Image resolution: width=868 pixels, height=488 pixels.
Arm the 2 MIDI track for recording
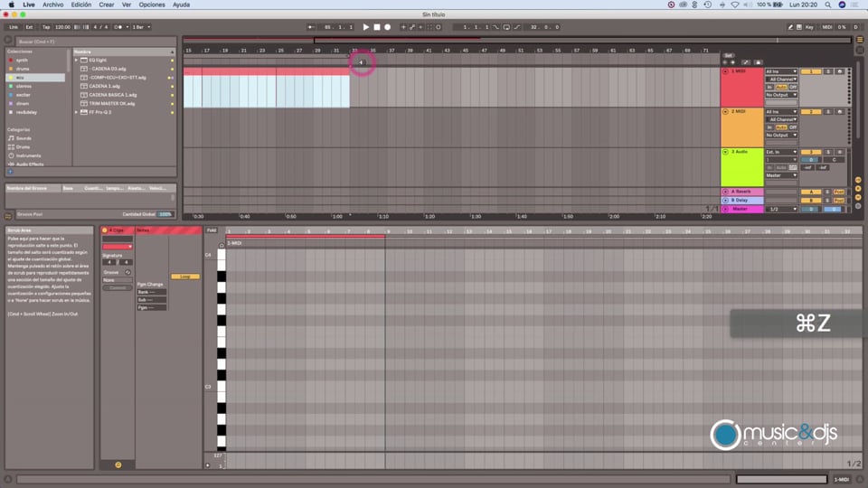[839, 112]
